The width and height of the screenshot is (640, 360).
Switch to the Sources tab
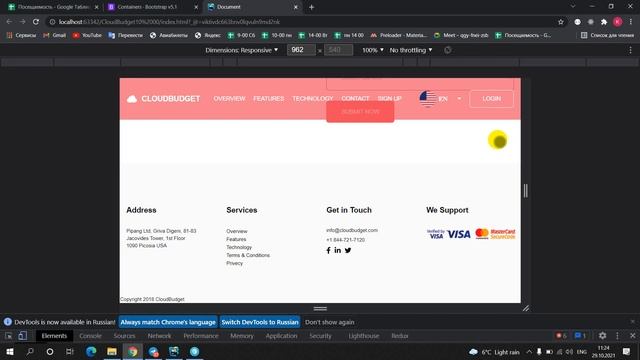coord(124,336)
